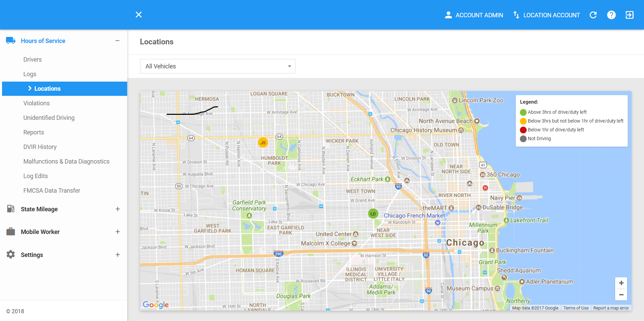
Task: Close the sidebar with the X icon
Action: pyautogui.click(x=139, y=15)
